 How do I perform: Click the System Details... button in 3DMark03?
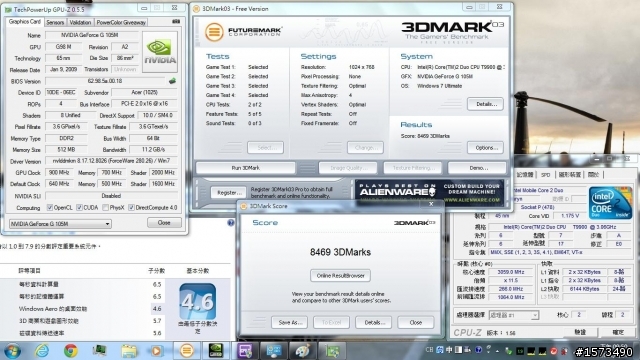485,104
